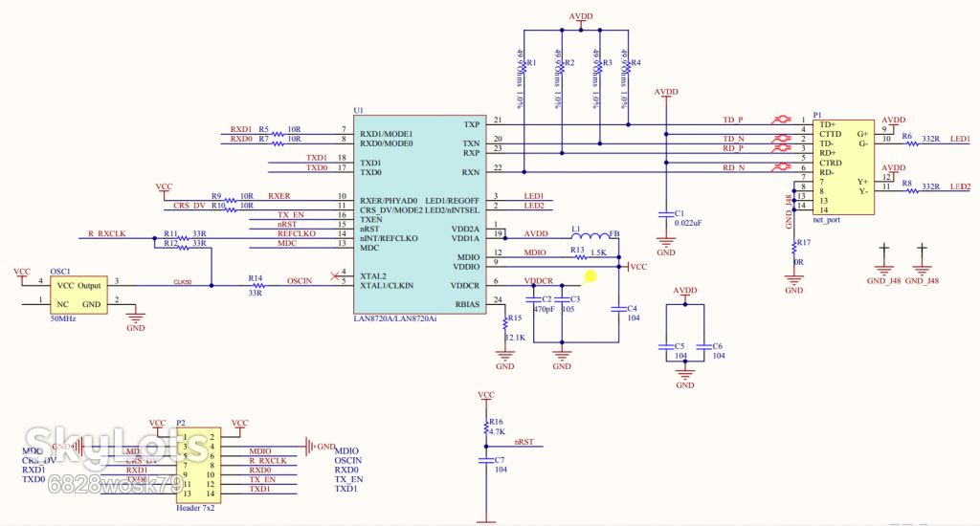This screenshot has width=980, height=526.
Task: Click the MDC net label at pin 13
Action: pyautogui.click(x=287, y=243)
